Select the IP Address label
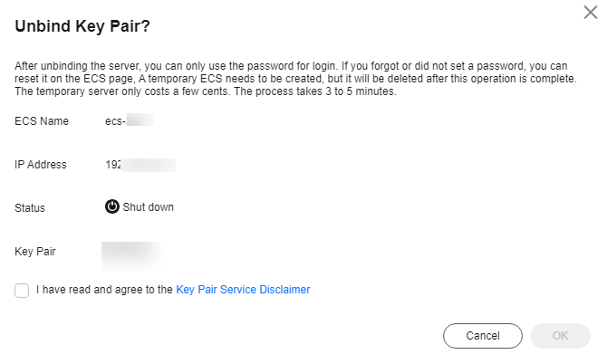 41,165
